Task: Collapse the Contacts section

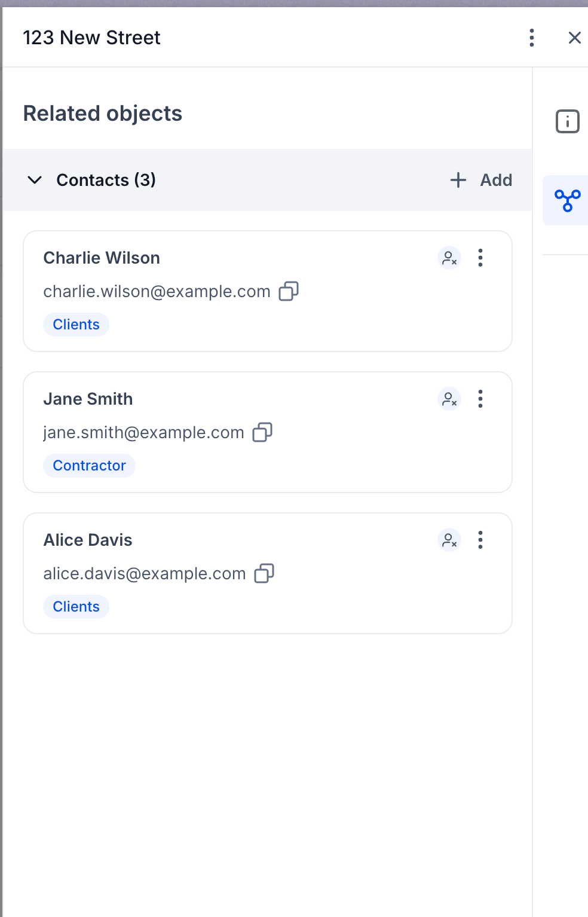Action: [35, 180]
